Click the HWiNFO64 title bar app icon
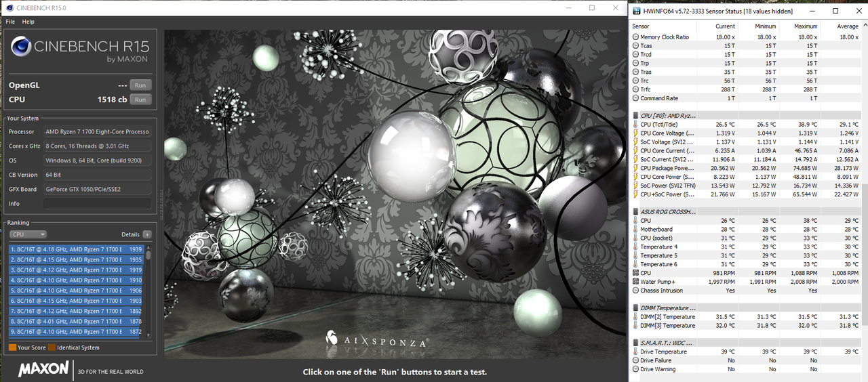The image size is (868, 382). (x=635, y=10)
